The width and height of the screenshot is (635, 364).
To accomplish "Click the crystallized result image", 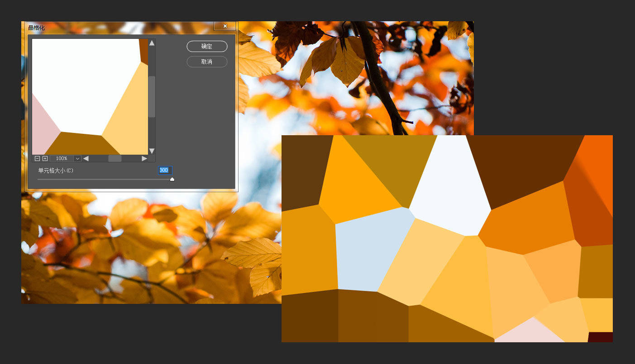I will (x=447, y=238).
